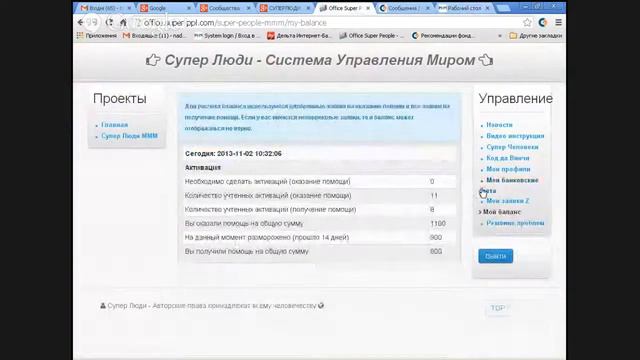
Task: Open a new tab with the new-tab button
Action: click(502, 8)
